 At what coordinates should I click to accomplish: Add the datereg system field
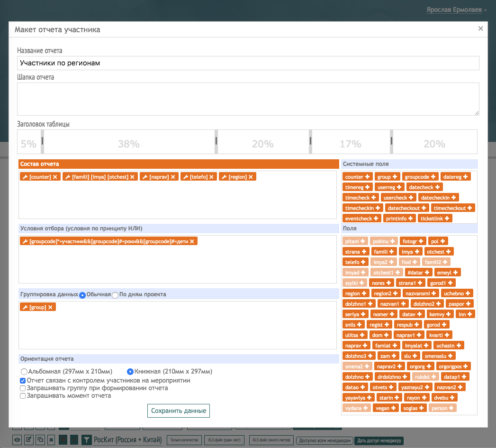coord(466,177)
